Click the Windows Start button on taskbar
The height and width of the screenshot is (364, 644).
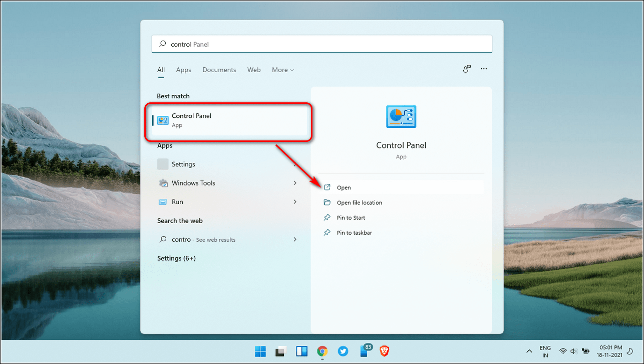tap(260, 351)
